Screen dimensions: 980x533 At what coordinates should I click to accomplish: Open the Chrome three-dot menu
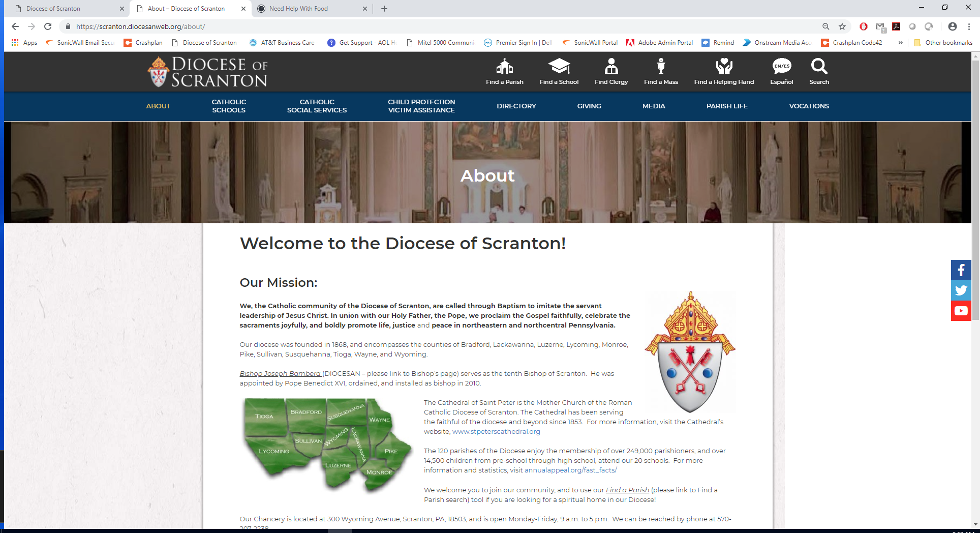click(969, 26)
